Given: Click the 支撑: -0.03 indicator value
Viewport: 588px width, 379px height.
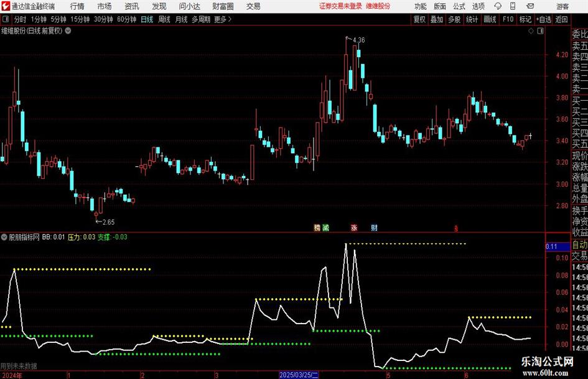Looking at the screenshot, I should pos(113,237).
